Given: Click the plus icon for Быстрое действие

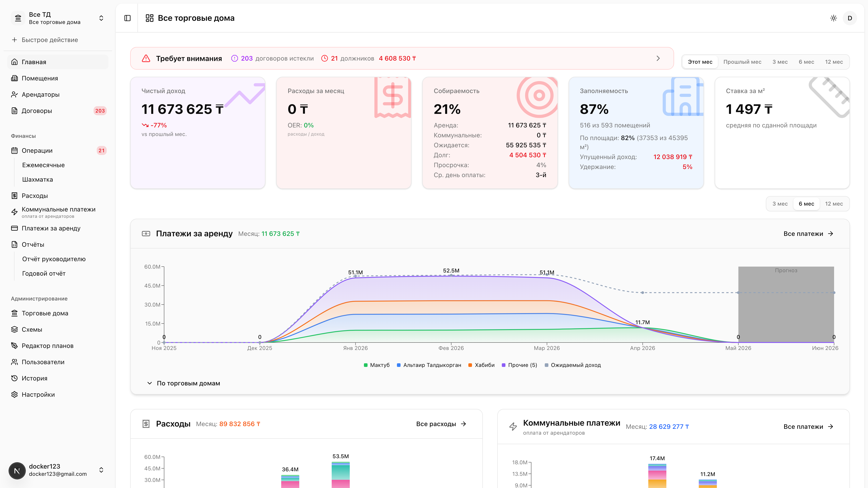Looking at the screenshot, I should point(14,40).
